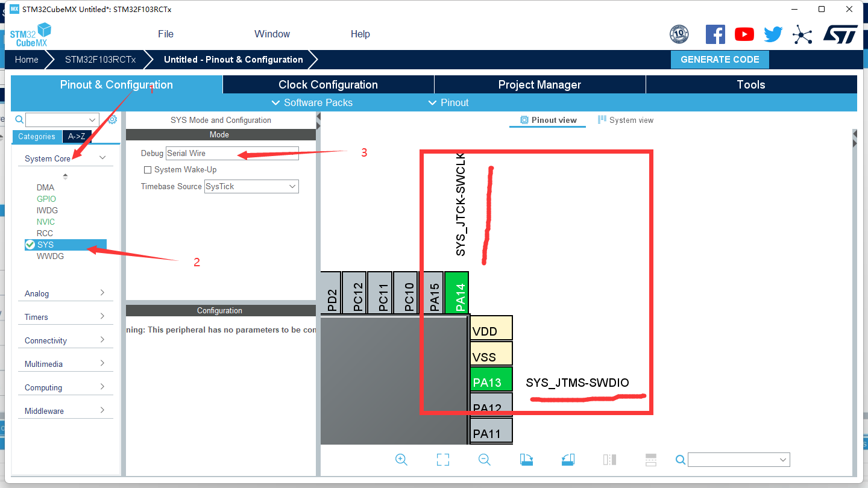Click the VSS power pin
This screenshot has height=488, width=868.
[491, 354]
